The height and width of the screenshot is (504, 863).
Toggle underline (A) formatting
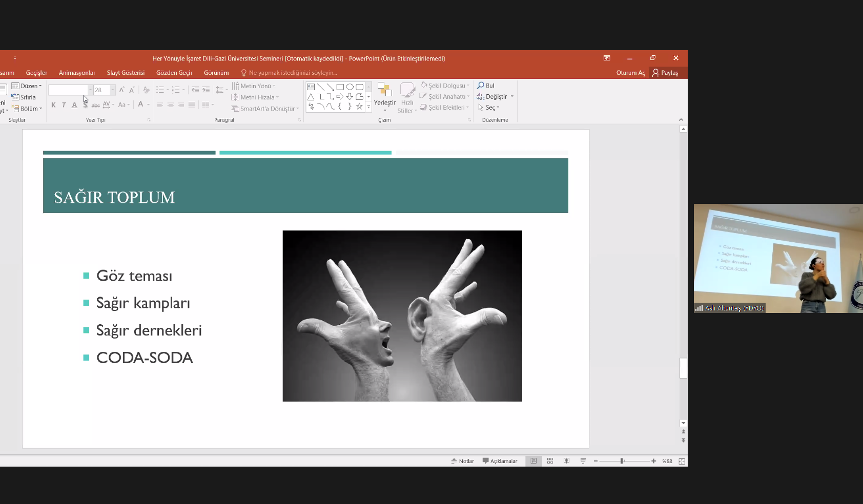(x=74, y=105)
